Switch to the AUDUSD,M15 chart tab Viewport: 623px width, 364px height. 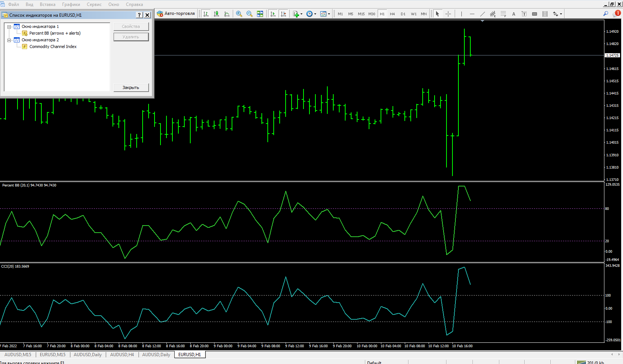[18, 355]
